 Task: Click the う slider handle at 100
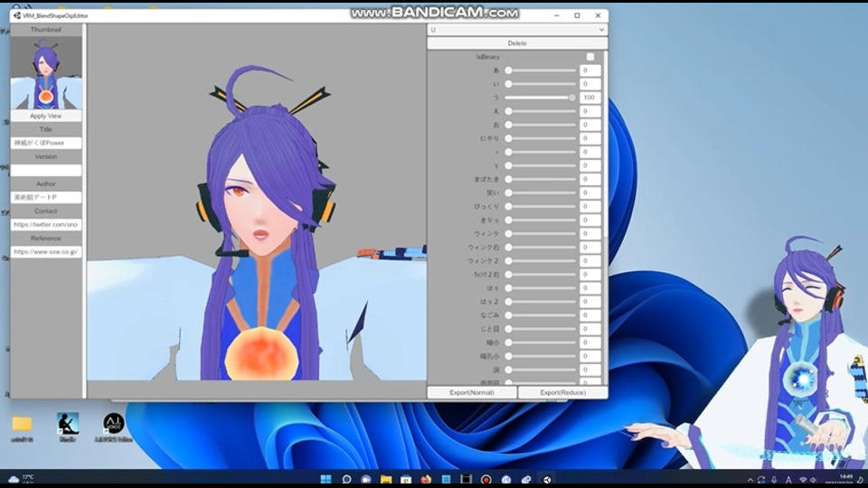pyautogui.click(x=571, y=98)
